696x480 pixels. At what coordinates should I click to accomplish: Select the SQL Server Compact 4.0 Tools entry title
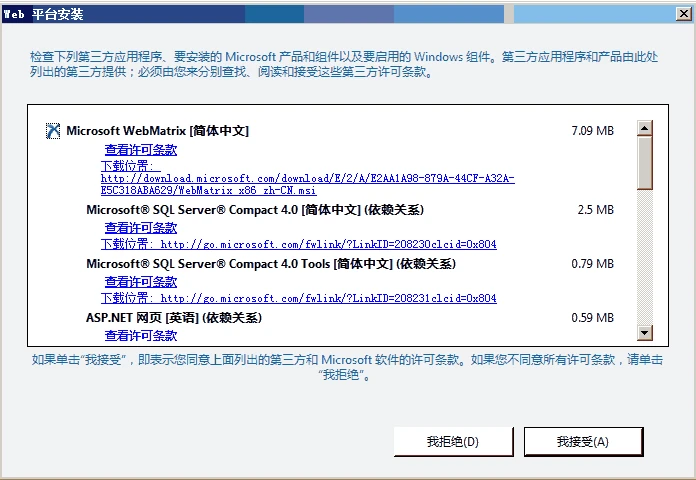[271, 264]
